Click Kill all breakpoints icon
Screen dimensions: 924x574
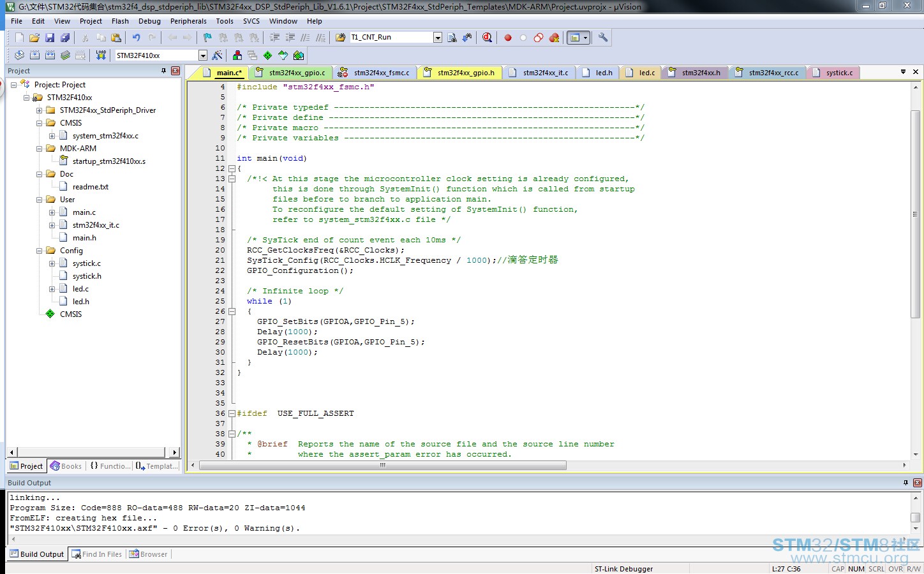554,38
